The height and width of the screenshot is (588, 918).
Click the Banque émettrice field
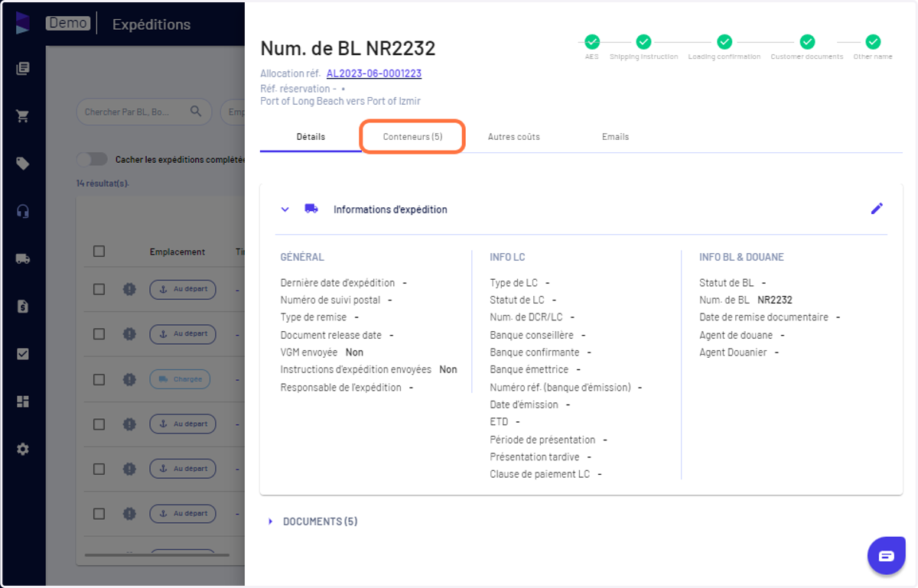click(x=535, y=369)
